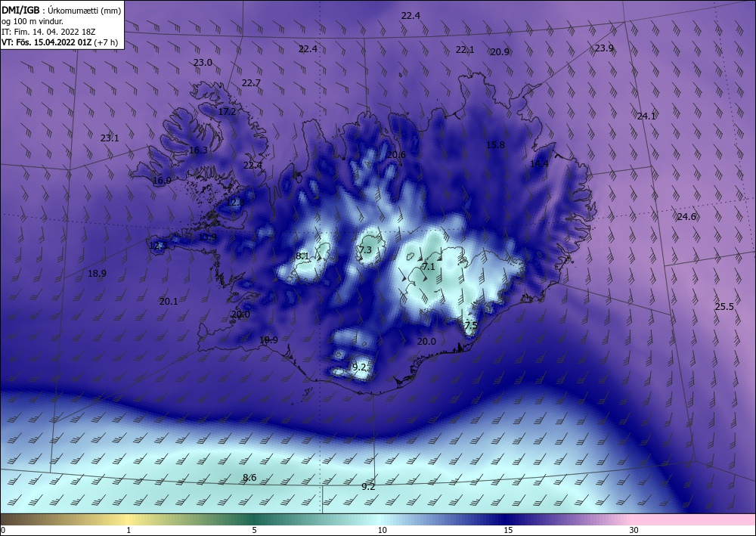Click the 20.1 value on the map

(x=169, y=301)
